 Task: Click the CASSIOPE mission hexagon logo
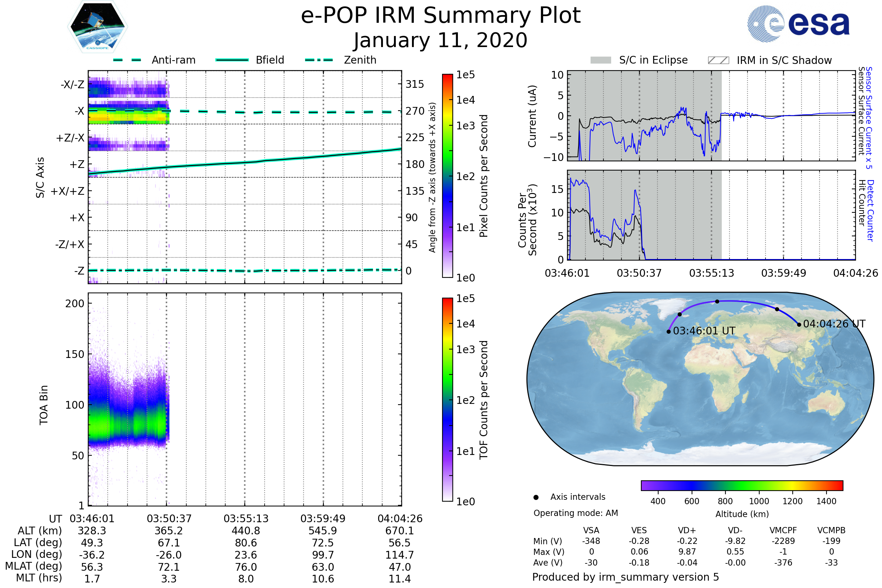pos(97,27)
